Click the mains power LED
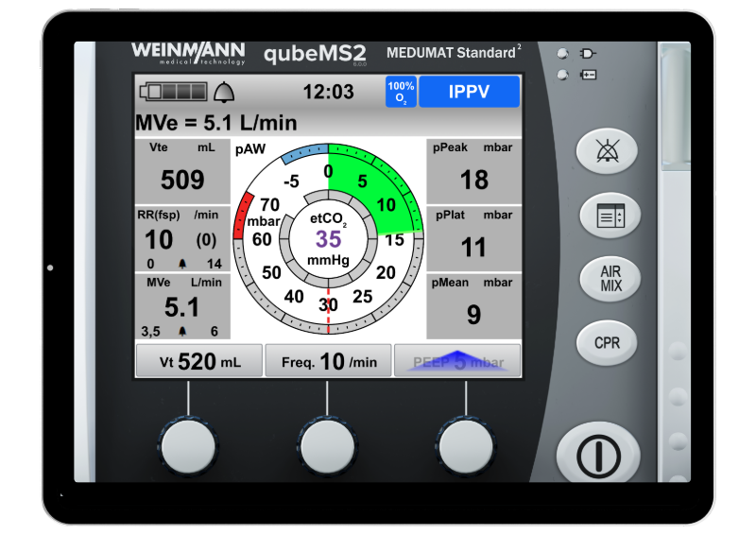Viewport: 756px width, 535px height. click(x=562, y=54)
